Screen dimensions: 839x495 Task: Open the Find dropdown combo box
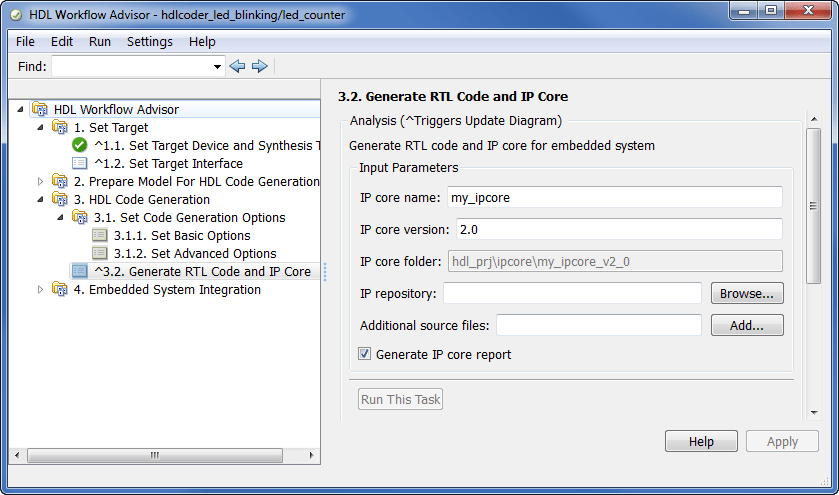point(218,66)
